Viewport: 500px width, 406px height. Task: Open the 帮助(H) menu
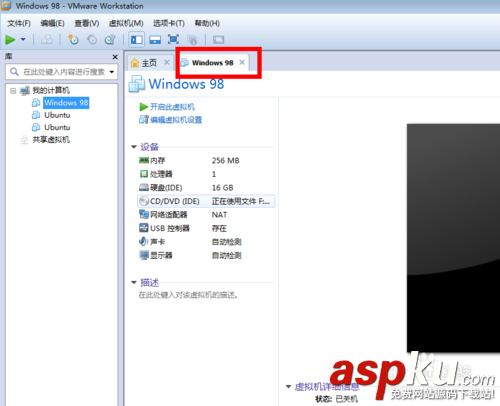coord(207,23)
